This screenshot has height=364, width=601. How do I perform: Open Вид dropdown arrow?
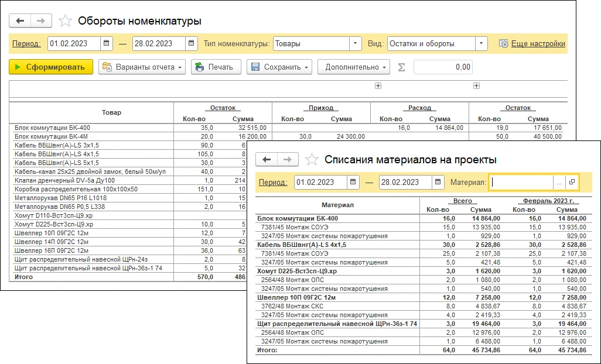pos(481,43)
